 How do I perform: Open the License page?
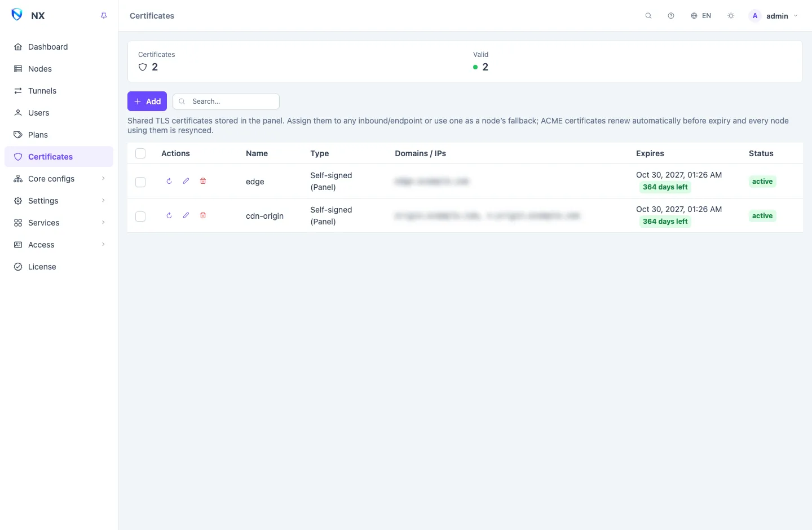59,267
